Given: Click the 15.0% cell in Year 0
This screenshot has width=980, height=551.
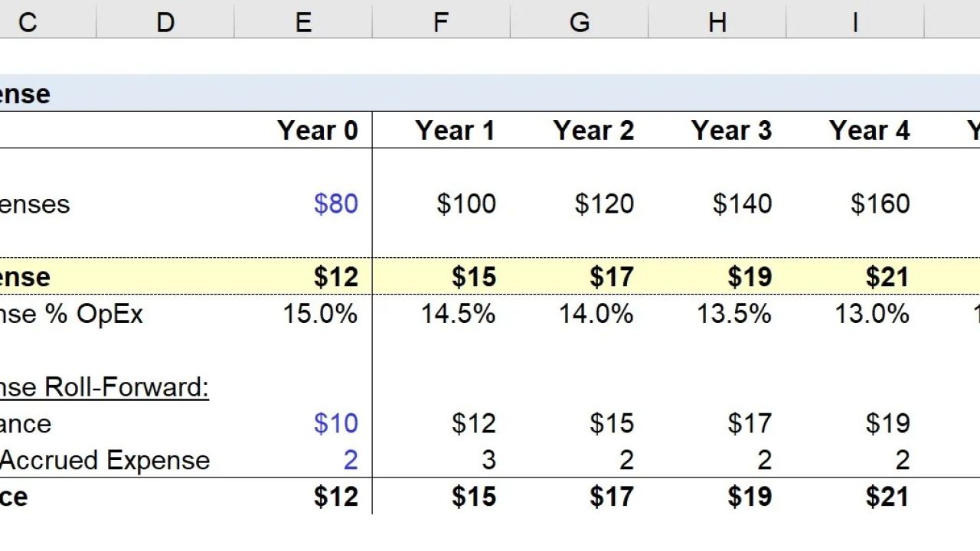Looking at the screenshot, I should (x=320, y=314).
